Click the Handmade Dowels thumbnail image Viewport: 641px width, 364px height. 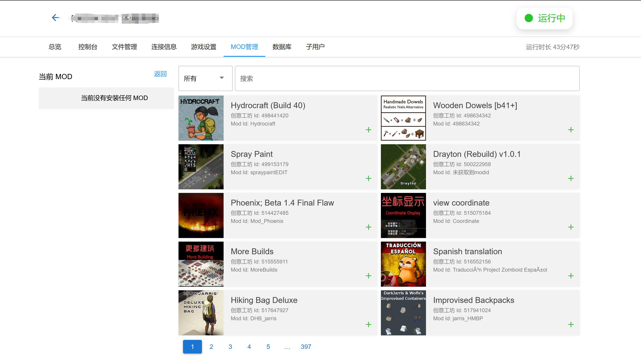pyautogui.click(x=403, y=118)
